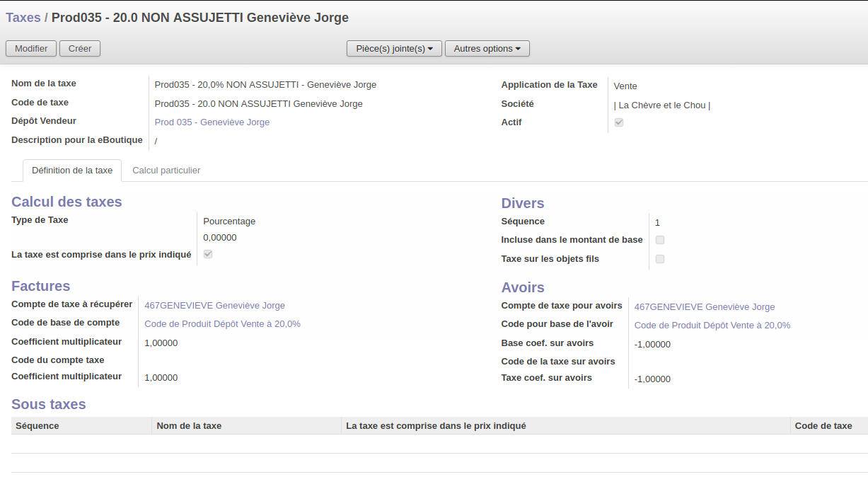The image size is (868, 477).
Task: Sort Sous taxes by Code de taxe column
Action: [823, 426]
